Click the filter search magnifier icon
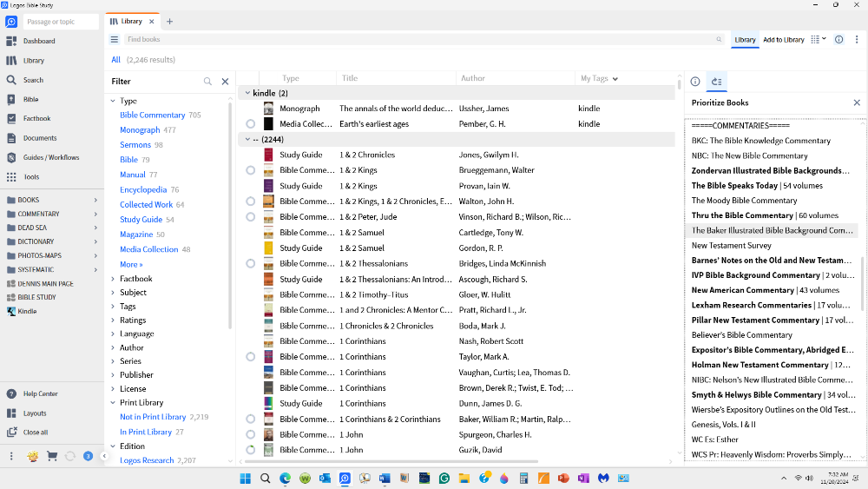 [x=207, y=82]
